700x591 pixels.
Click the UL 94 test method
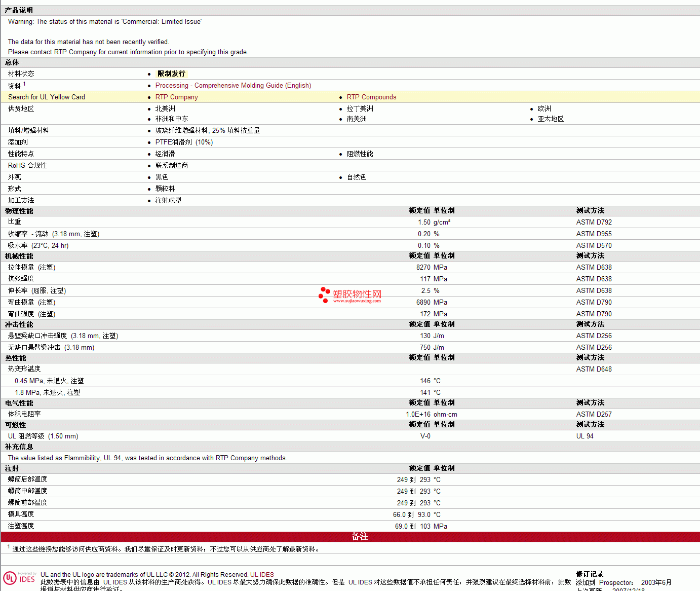[585, 436]
